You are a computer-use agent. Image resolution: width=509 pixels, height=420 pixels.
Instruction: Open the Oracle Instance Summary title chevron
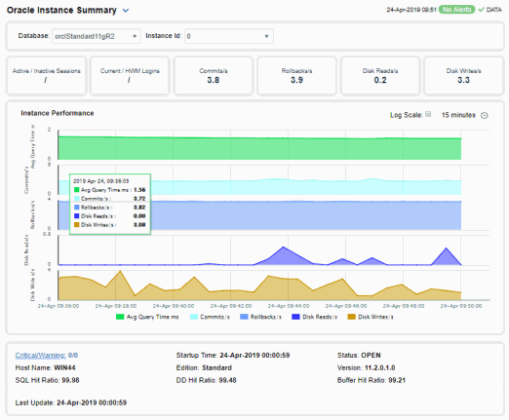tap(126, 11)
